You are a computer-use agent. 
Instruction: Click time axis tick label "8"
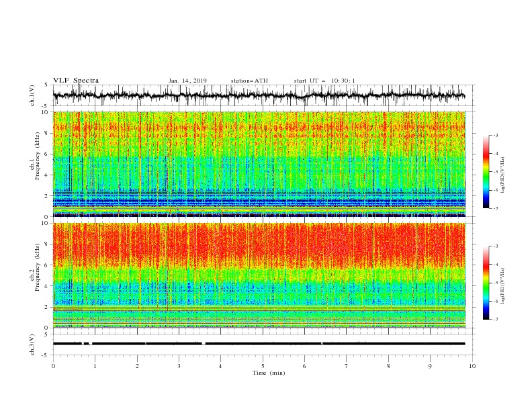pos(388,366)
